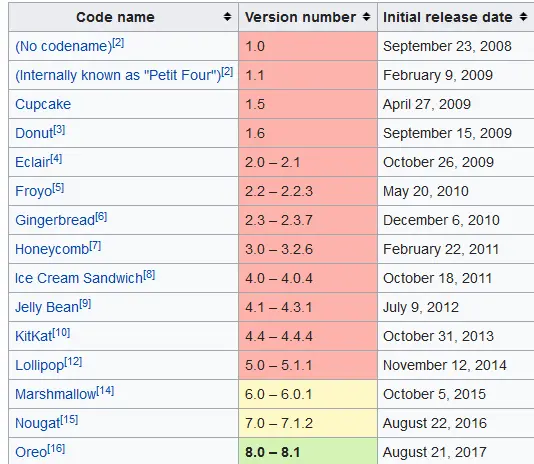534x464 pixels.
Task: Open the Honeycomb article link
Action: click(52, 249)
